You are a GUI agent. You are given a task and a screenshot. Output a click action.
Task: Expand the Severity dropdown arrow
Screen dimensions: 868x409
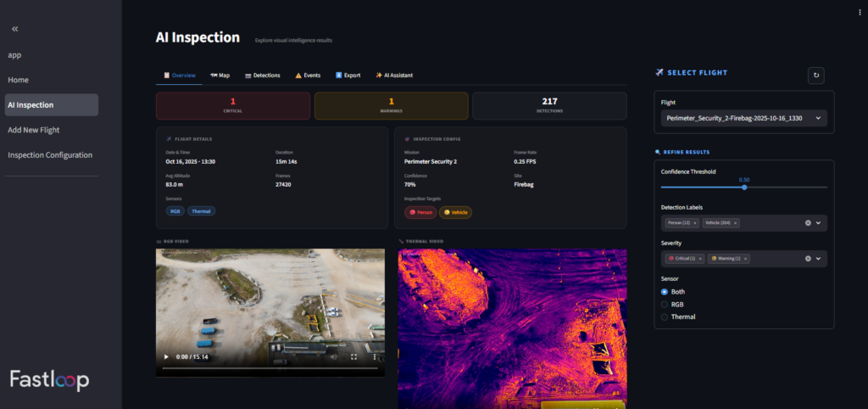point(818,258)
